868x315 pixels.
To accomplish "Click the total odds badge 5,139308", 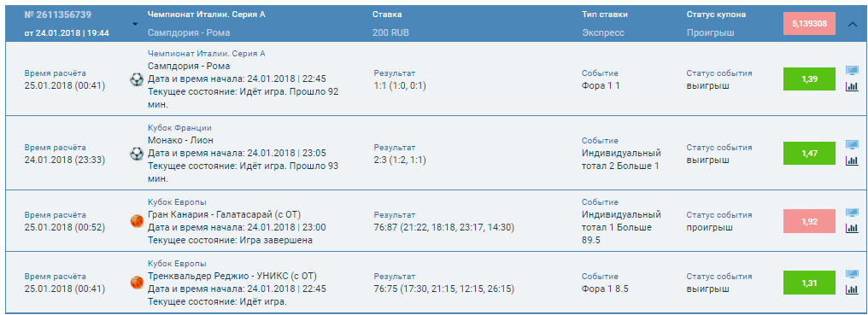I will point(809,24).
